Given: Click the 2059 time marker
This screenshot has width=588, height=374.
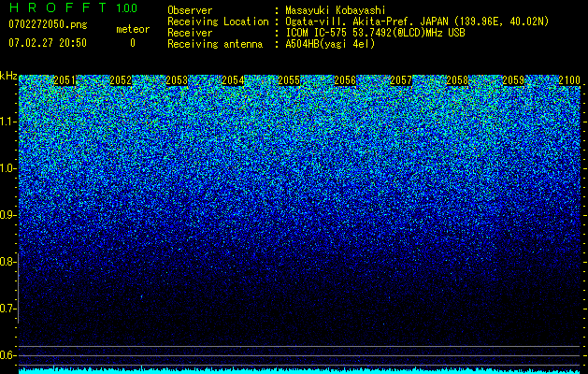Looking at the screenshot, I should pos(513,80).
